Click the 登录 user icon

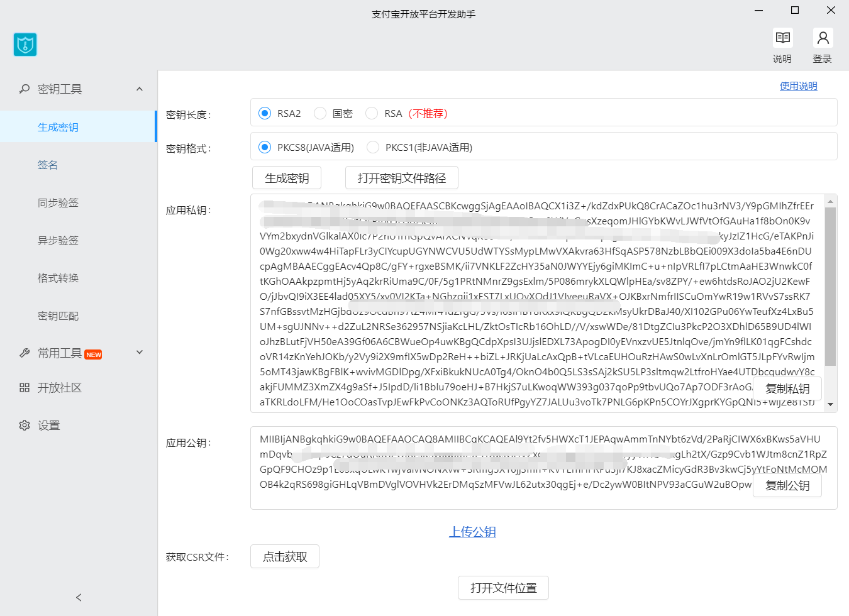823,38
